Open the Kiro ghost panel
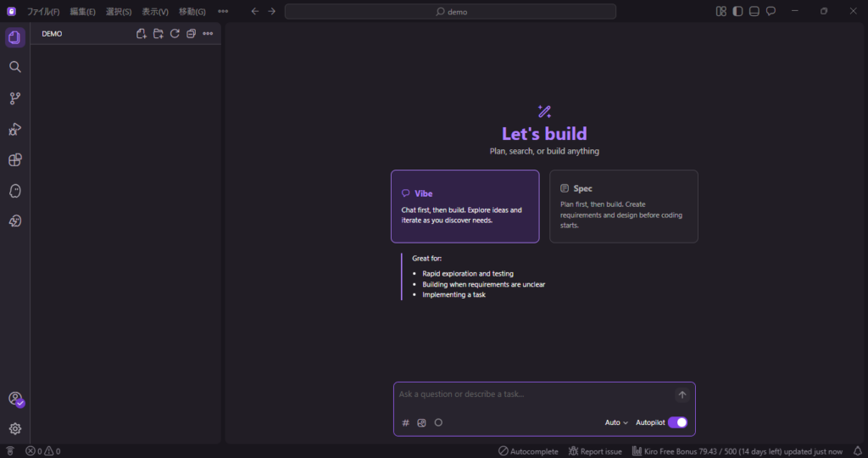This screenshot has height=458, width=868. coord(14,191)
